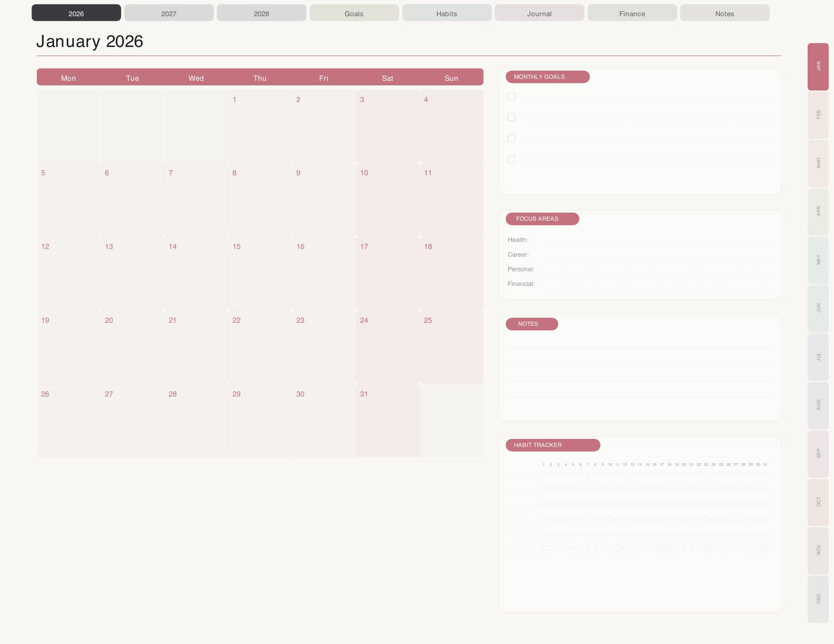The width and height of the screenshot is (834, 644).
Task: Check the fourth Monthly Goals checkbox
Action: point(512,160)
